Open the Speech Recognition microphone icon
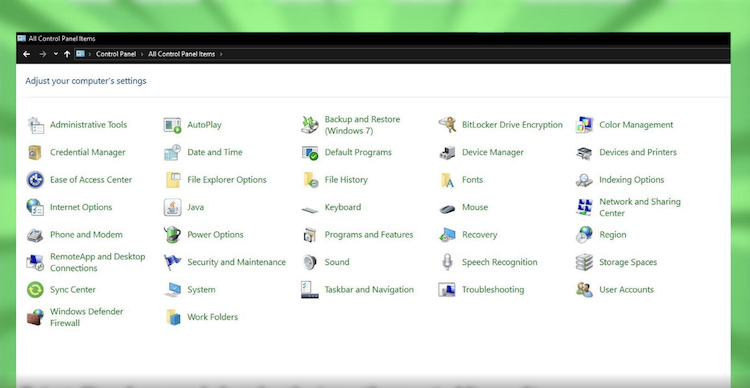This screenshot has width=750, height=388. pos(447,262)
